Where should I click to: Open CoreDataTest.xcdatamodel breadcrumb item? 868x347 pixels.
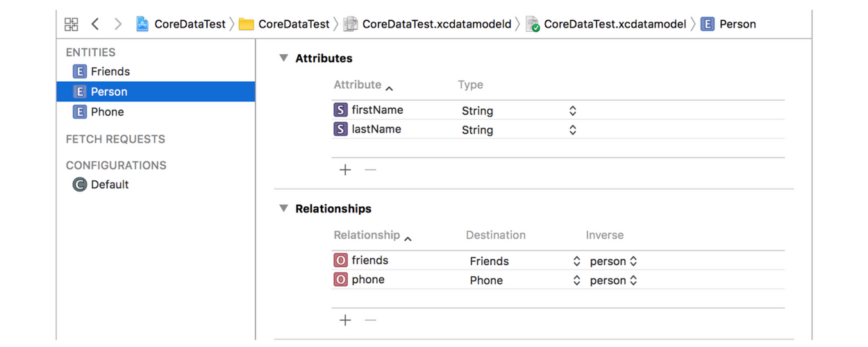click(x=615, y=24)
